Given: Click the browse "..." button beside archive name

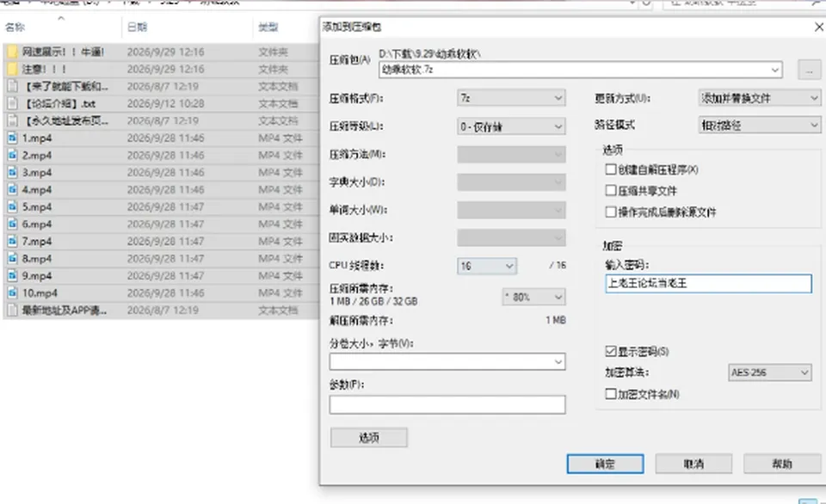Looking at the screenshot, I should [809, 70].
